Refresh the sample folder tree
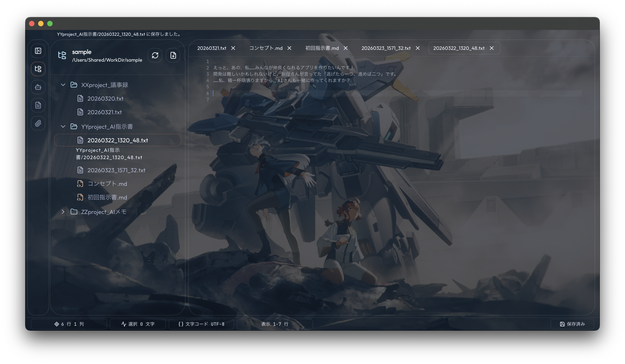625x364 pixels. [155, 55]
